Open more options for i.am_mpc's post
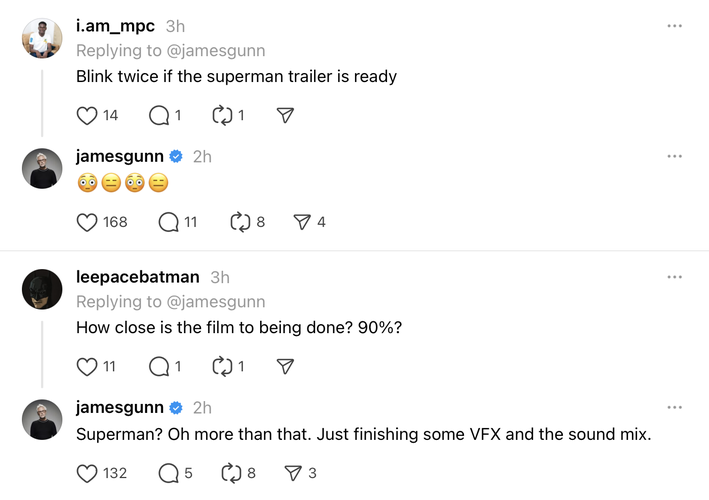The image size is (709, 500). (674, 26)
